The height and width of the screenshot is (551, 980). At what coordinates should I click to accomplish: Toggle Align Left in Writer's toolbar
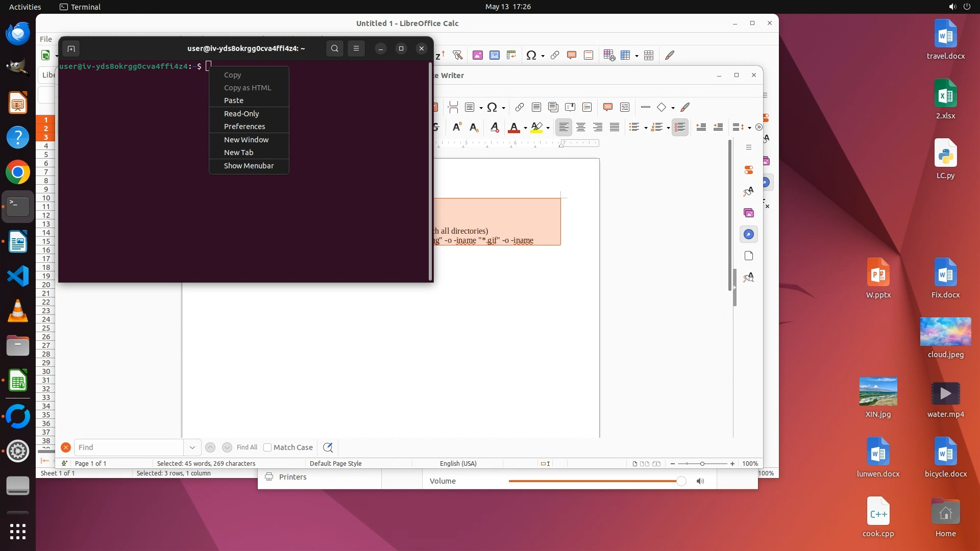click(563, 128)
